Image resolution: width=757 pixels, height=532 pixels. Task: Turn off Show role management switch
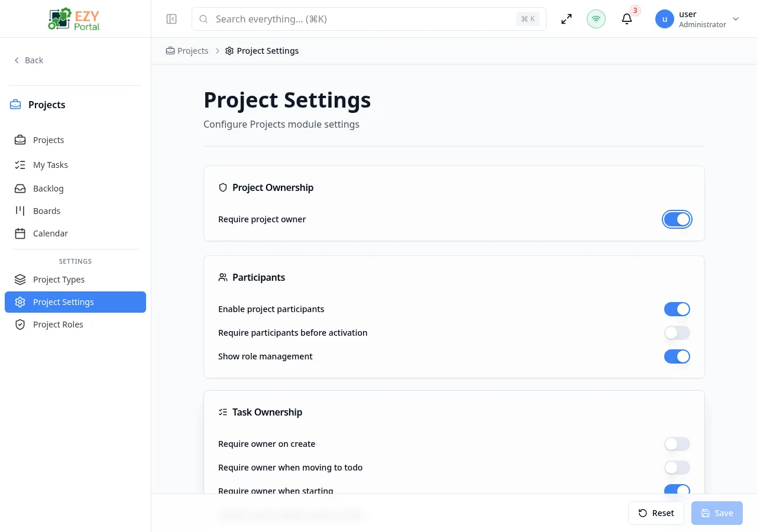click(x=677, y=356)
